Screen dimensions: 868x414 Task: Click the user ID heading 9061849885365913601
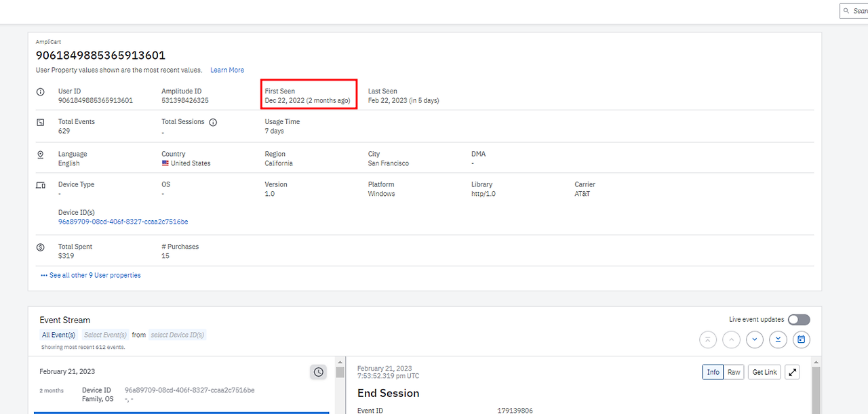click(x=100, y=56)
